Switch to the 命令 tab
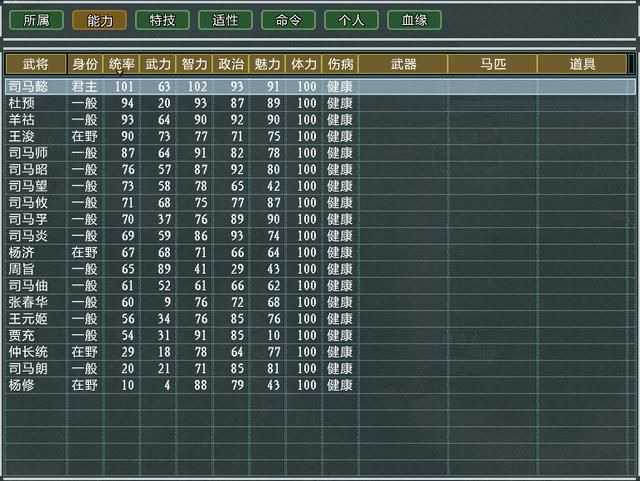 click(x=288, y=19)
